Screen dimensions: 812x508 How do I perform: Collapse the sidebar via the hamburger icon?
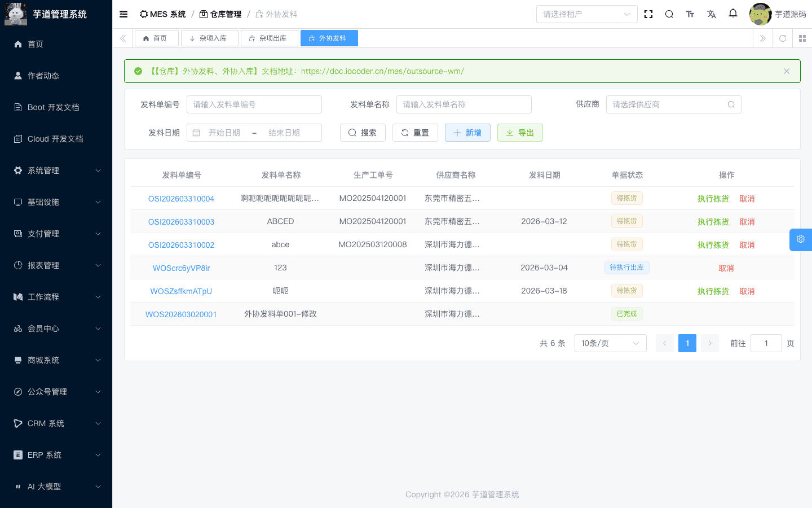123,14
